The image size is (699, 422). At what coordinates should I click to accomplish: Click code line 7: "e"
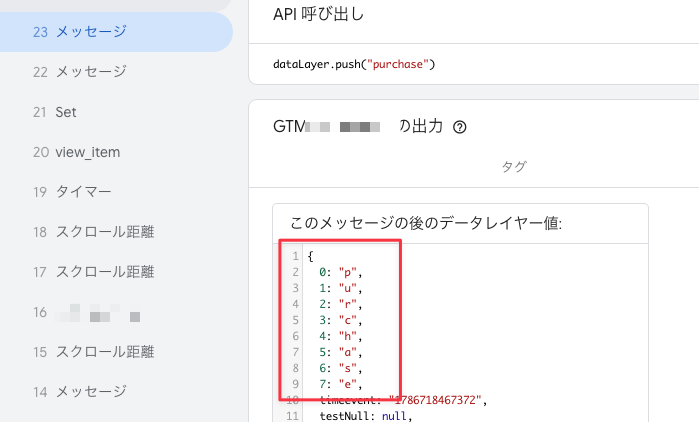click(x=341, y=384)
